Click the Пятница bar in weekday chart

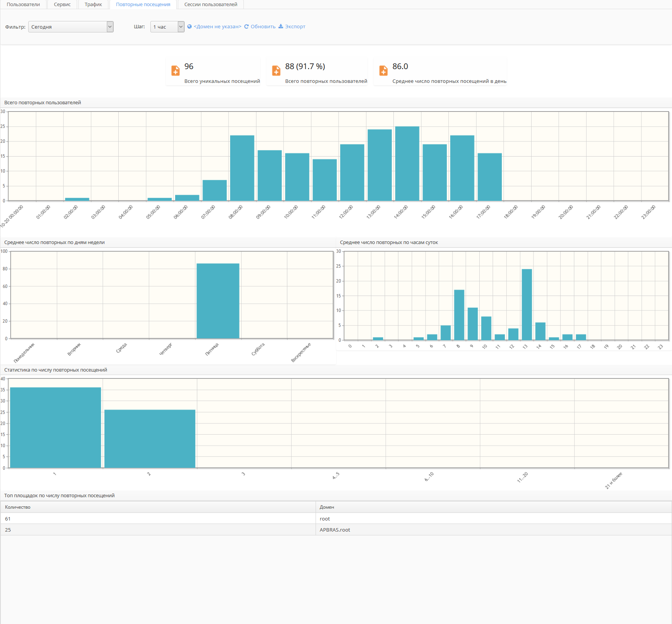[218, 301]
